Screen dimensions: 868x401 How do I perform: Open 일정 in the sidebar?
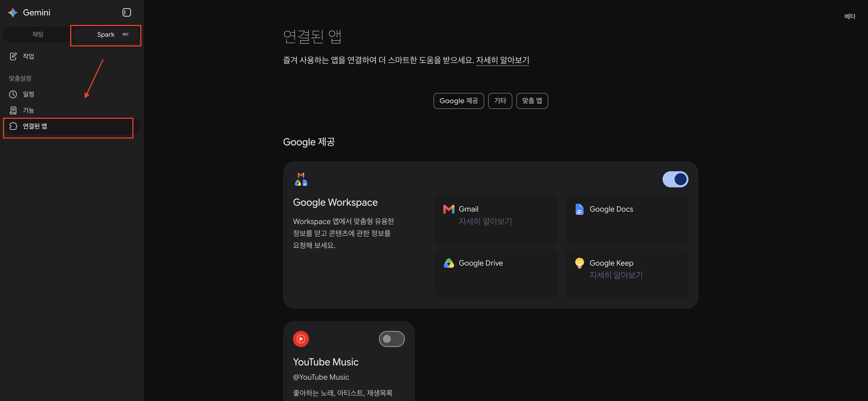point(72,94)
